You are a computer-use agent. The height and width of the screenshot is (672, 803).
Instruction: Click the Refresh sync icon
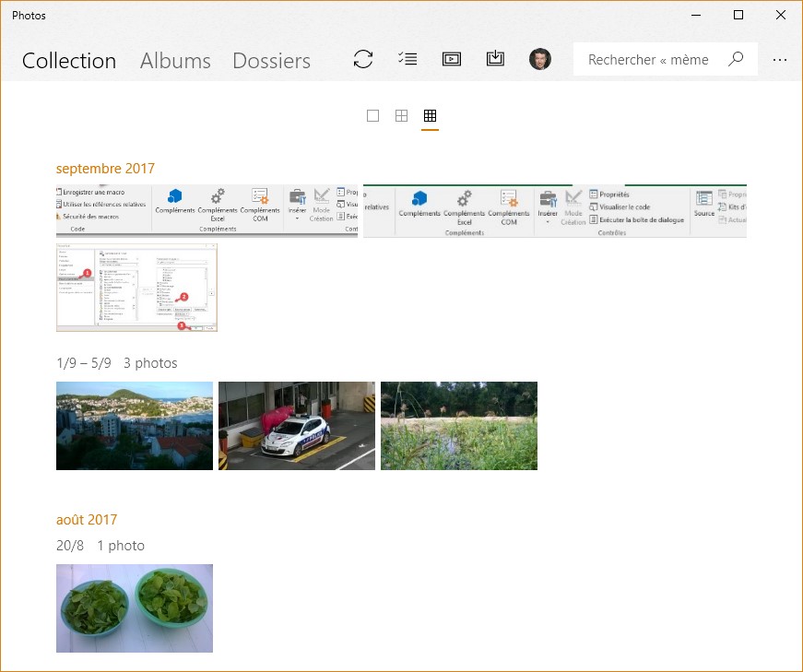pyautogui.click(x=363, y=59)
